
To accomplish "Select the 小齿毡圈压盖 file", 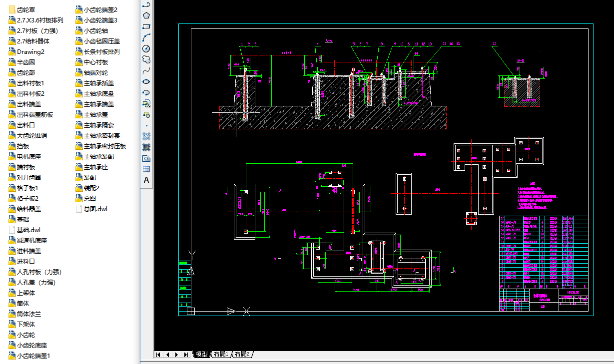I will click(98, 41).
